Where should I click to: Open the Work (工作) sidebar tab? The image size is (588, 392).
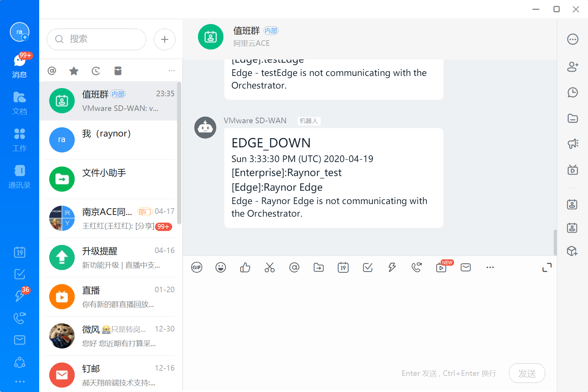pyautogui.click(x=20, y=140)
